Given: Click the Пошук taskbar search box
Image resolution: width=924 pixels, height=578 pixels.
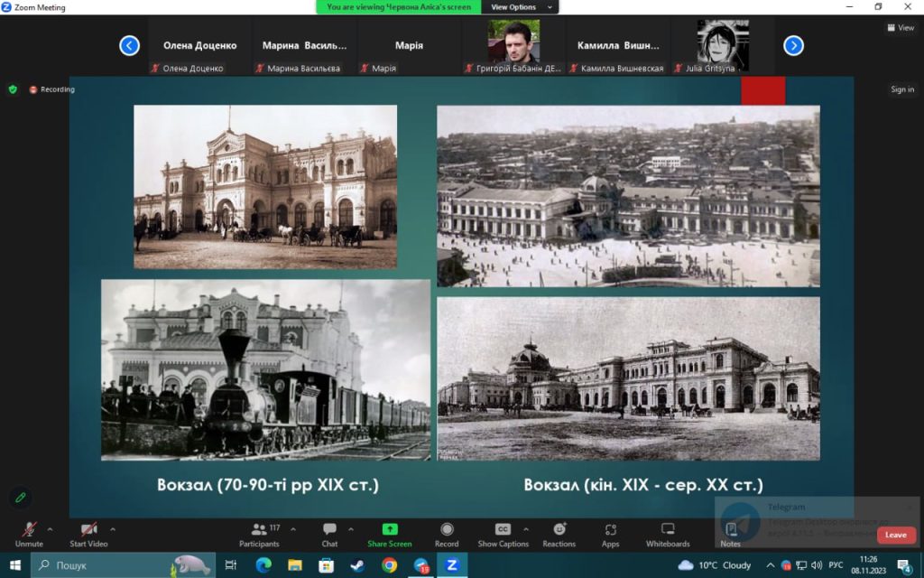Looking at the screenshot, I should [x=123, y=565].
